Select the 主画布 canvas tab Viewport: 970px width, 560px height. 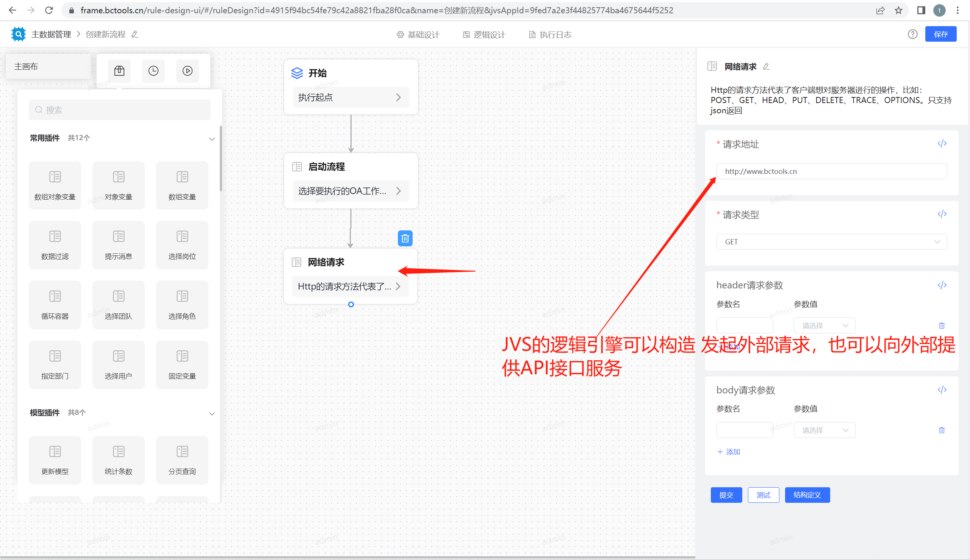[48, 66]
